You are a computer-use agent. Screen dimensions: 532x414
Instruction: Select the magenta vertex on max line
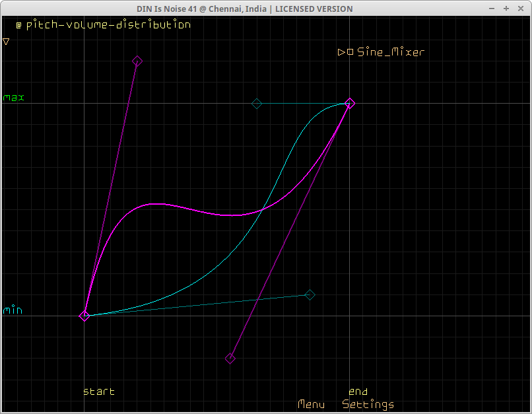(x=350, y=103)
